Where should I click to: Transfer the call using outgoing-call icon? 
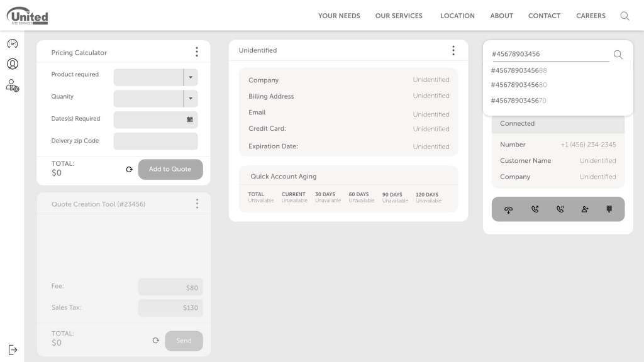535,209
